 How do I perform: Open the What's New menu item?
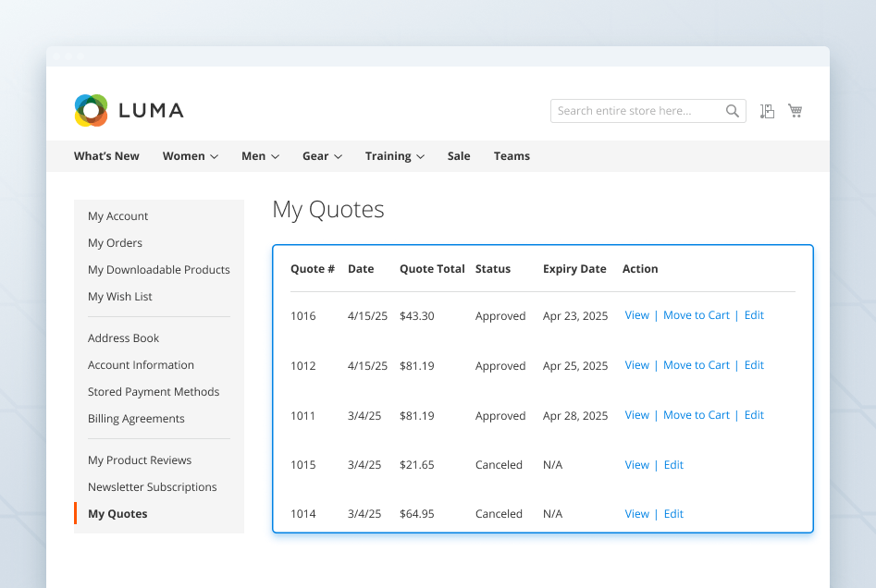105,155
